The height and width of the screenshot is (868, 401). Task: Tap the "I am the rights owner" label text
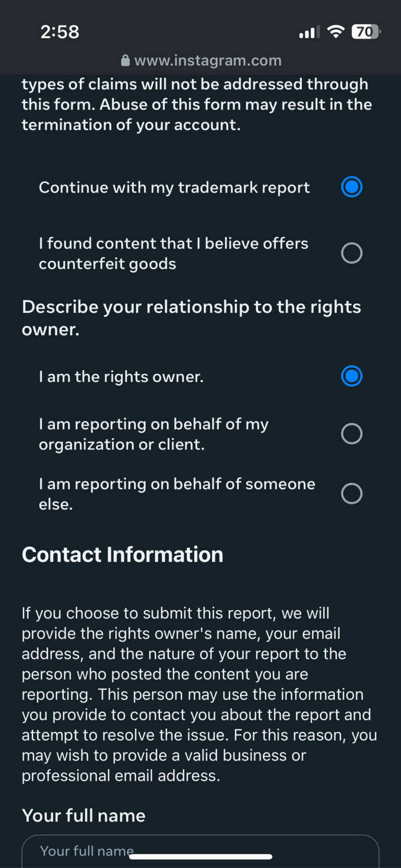(121, 376)
